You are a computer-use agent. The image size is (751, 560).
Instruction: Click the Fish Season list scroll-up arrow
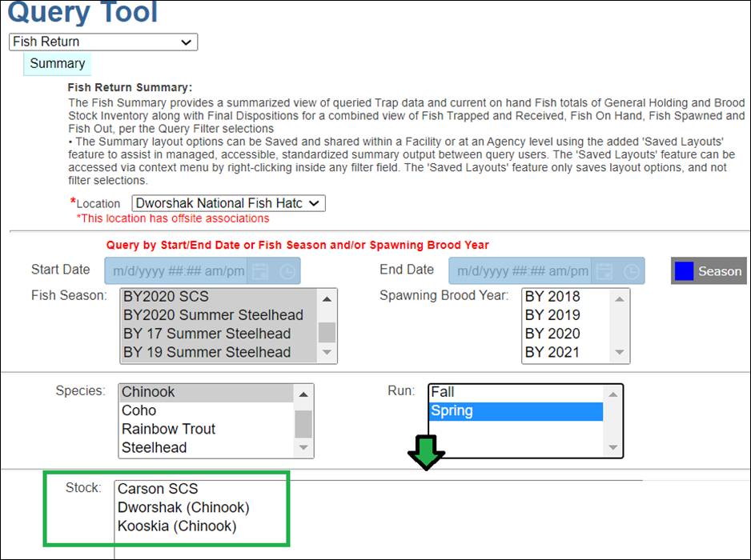[x=327, y=298]
